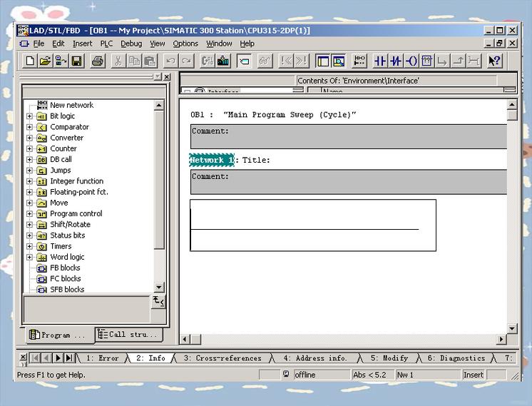Click the New block toolbar icon

30,61
